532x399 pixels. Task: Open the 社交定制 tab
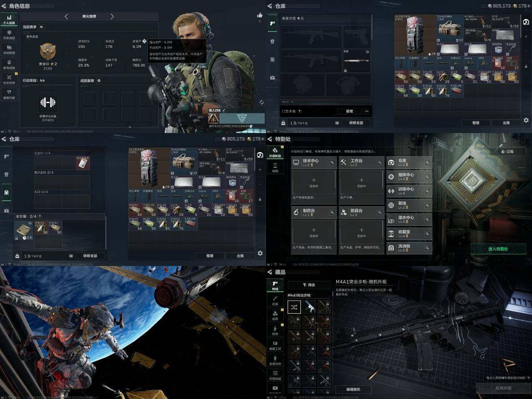(9, 79)
